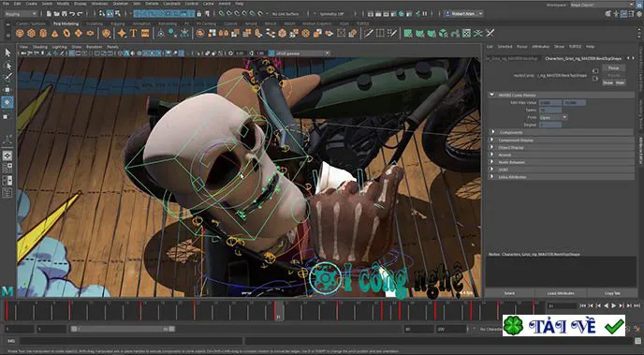Open the Skeleton menu
644x355 pixels.
click(x=121, y=4)
